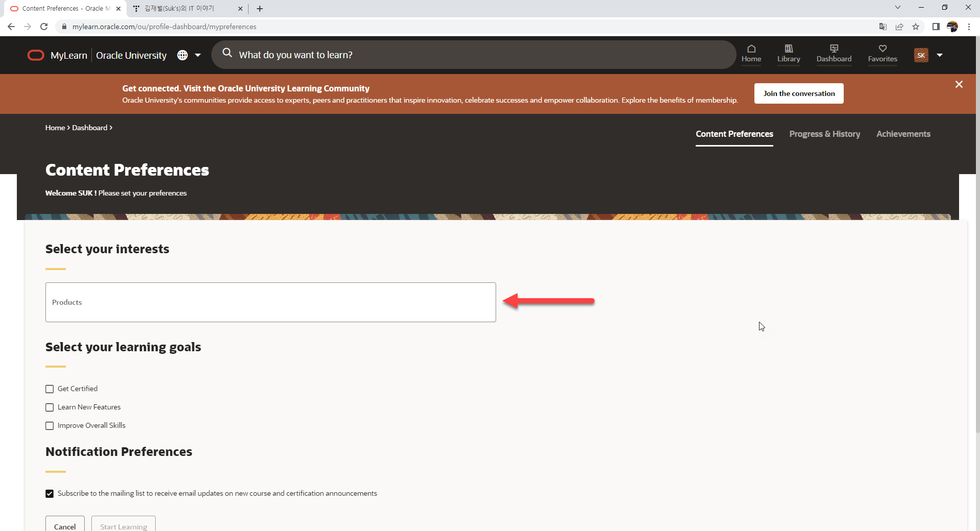Screen dimensions: 980x531
Task: Click the browser forward arrow
Action: (x=28, y=27)
